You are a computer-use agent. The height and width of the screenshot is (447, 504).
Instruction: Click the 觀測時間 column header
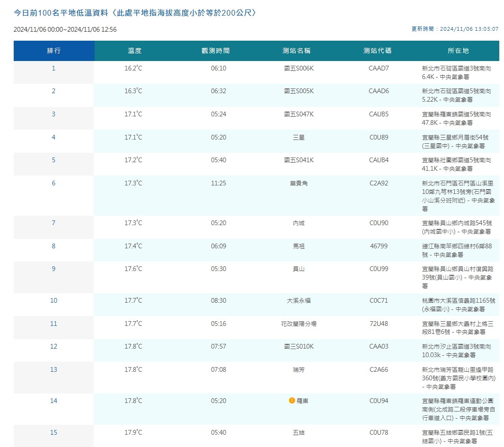click(216, 51)
